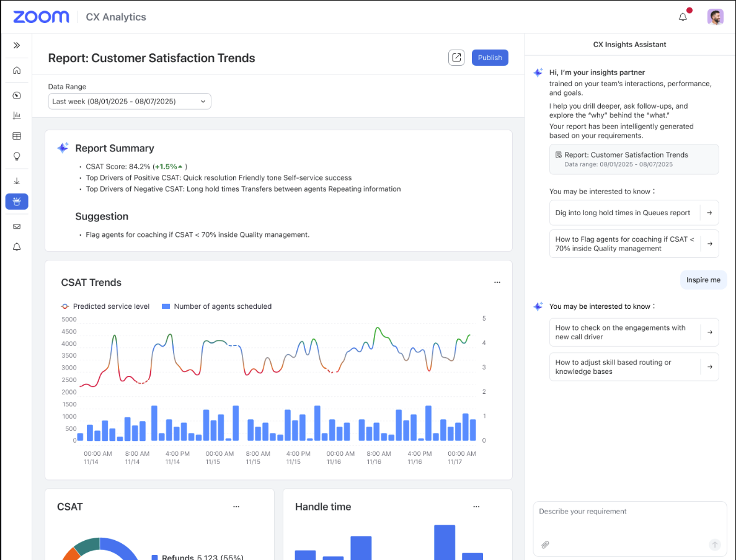Expand the left sidebar with double chevron

(17, 45)
